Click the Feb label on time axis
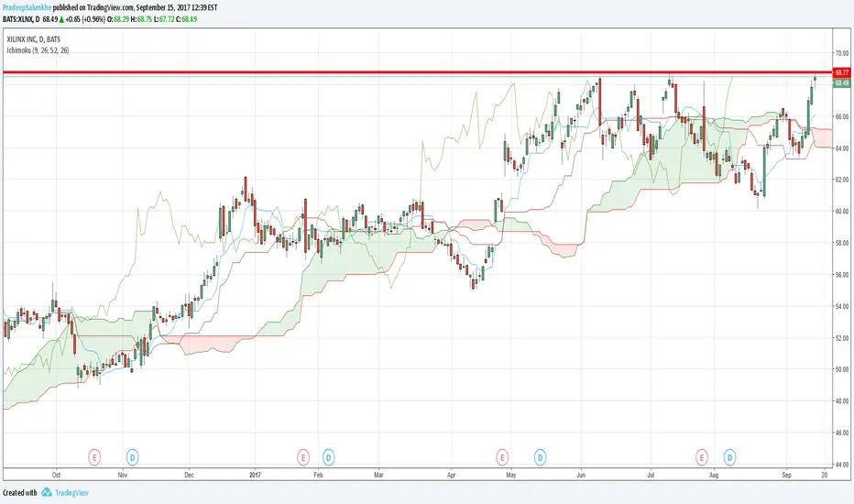The height and width of the screenshot is (504, 854). click(318, 475)
